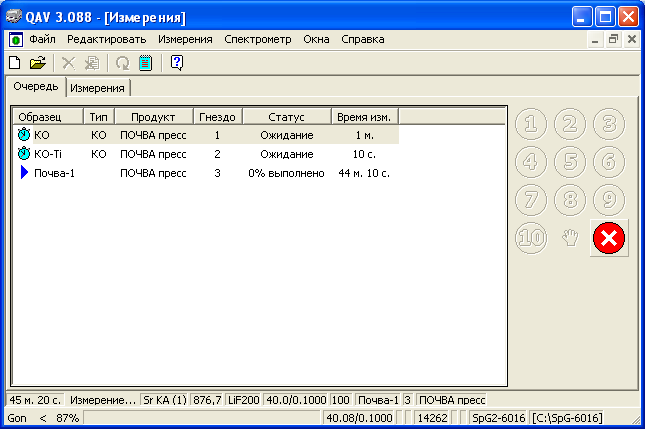Click the 10 с. measurement time cell

pyautogui.click(x=364, y=154)
